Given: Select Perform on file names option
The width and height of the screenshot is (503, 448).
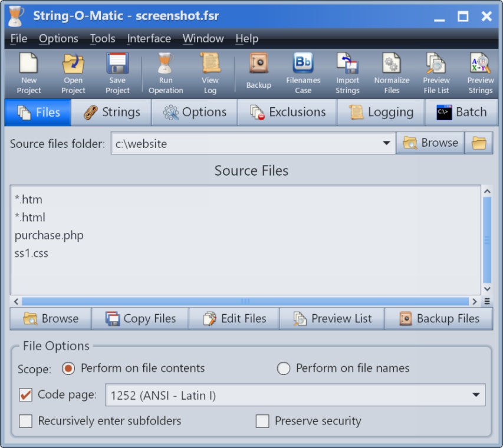Looking at the screenshot, I should pos(284,368).
